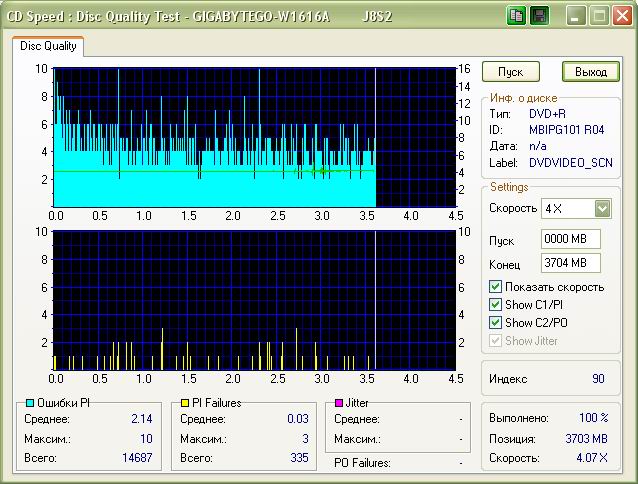Click the copy-to-clipboard icon in title bar
Viewport: 638px width, 484px height.
pyautogui.click(x=516, y=15)
